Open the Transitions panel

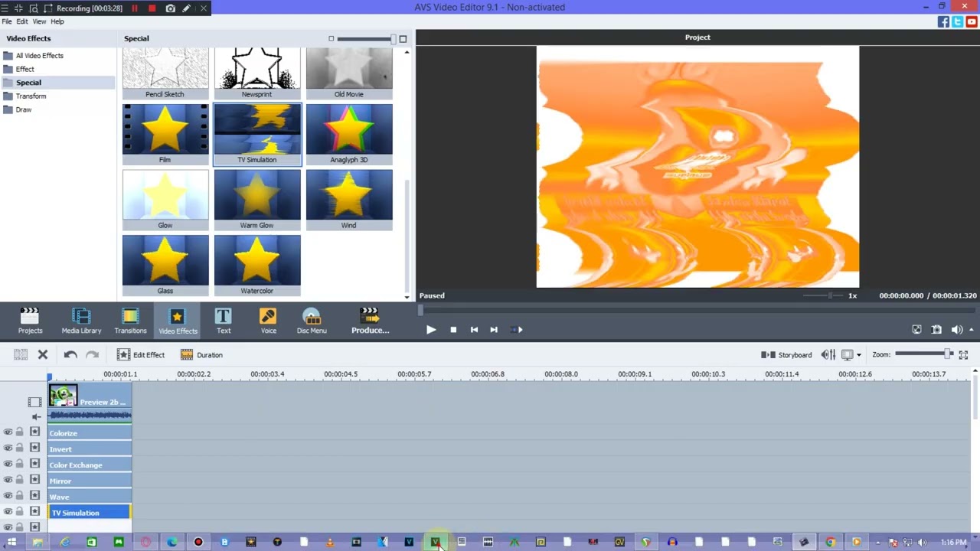click(x=130, y=321)
